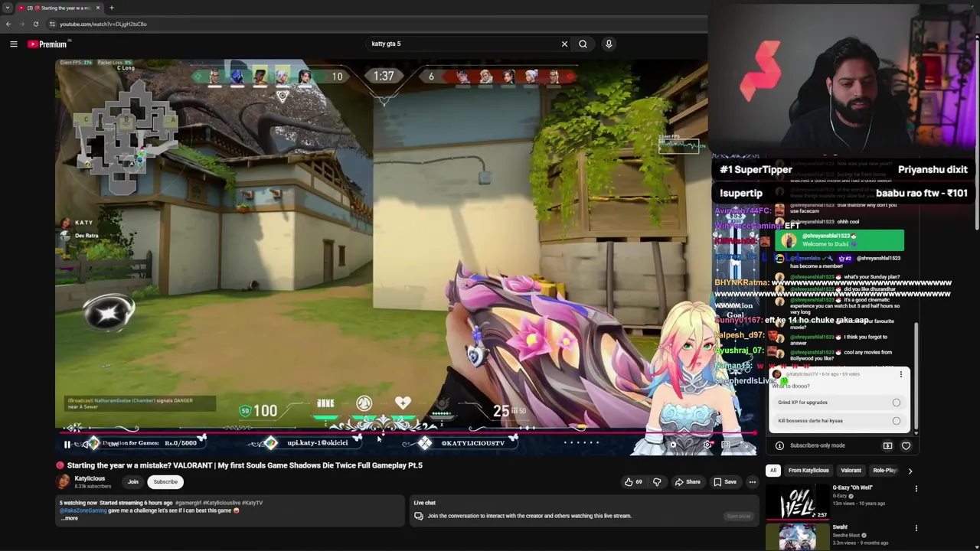
Task: Send a heart reaction in chat
Action: tap(906, 445)
